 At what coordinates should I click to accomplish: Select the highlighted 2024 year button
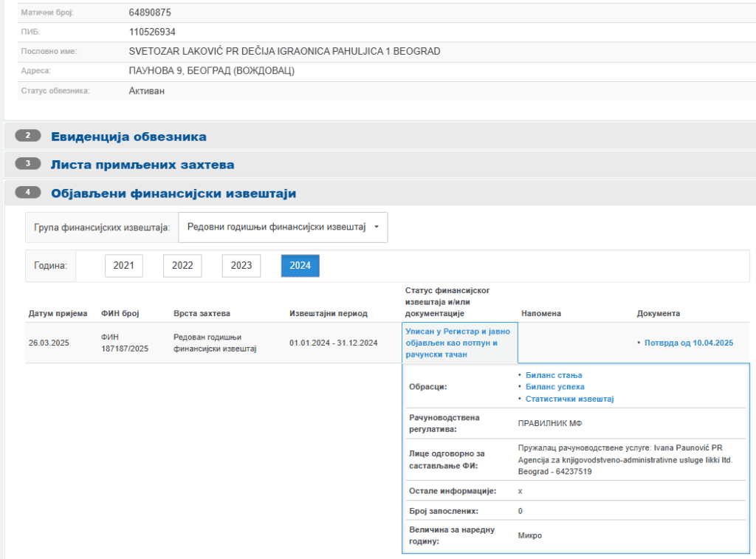point(300,266)
